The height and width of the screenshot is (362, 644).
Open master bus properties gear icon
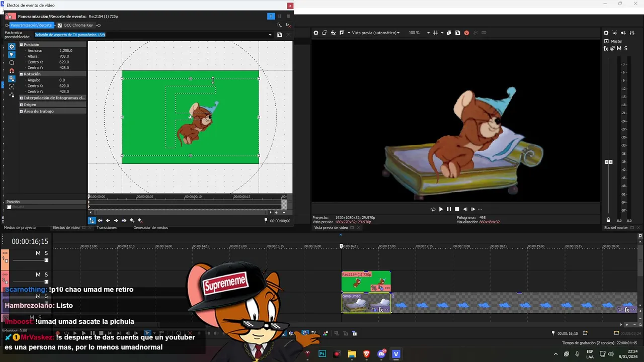pyautogui.click(x=606, y=33)
